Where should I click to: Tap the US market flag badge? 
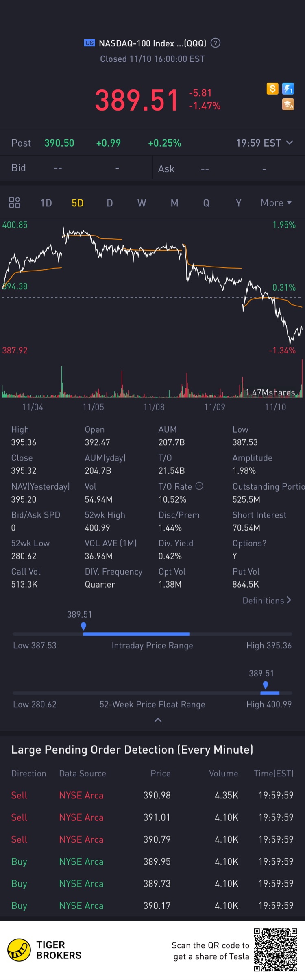pyautogui.click(x=89, y=43)
